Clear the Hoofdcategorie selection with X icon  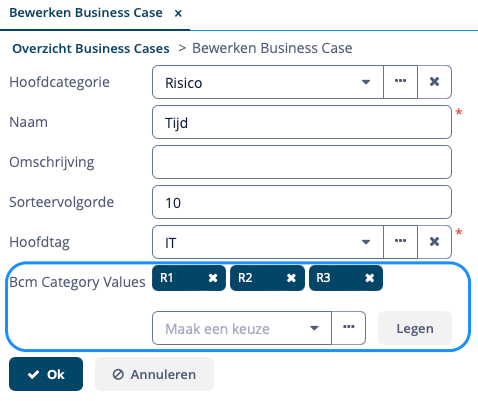pos(434,82)
